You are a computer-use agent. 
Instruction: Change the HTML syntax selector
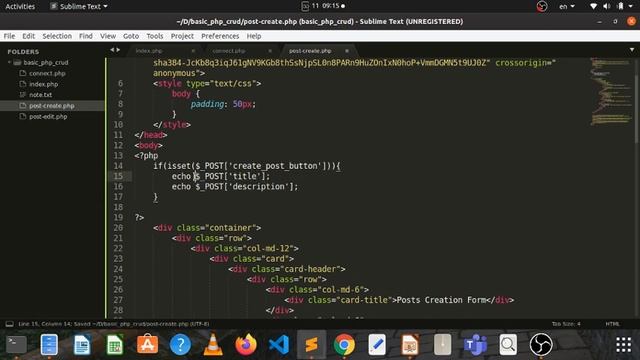pyautogui.click(x=612, y=324)
